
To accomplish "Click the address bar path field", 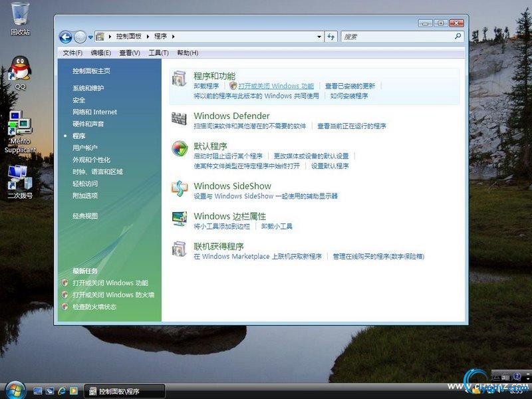I will [x=209, y=37].
